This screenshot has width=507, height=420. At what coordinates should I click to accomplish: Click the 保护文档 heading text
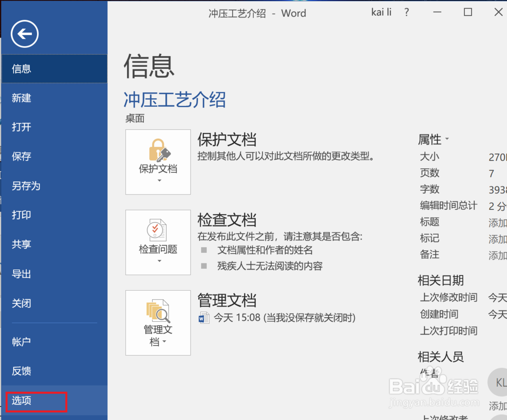tap(227, 139)
